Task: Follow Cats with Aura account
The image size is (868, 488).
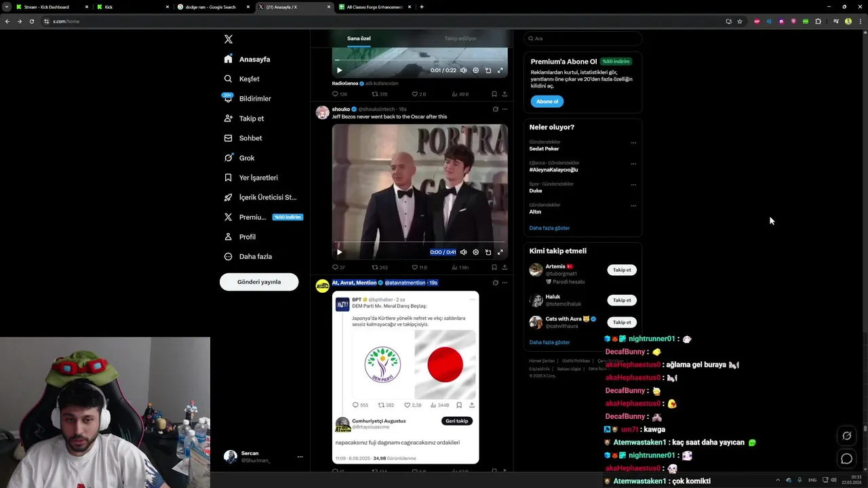Action: [x=622, y=322]
